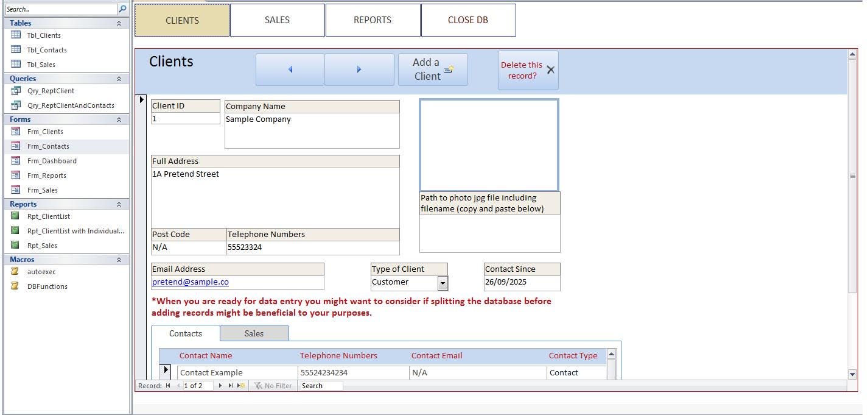Create new blank record in navigation bar
The image size is (868, 415).
tap(241, 386)
